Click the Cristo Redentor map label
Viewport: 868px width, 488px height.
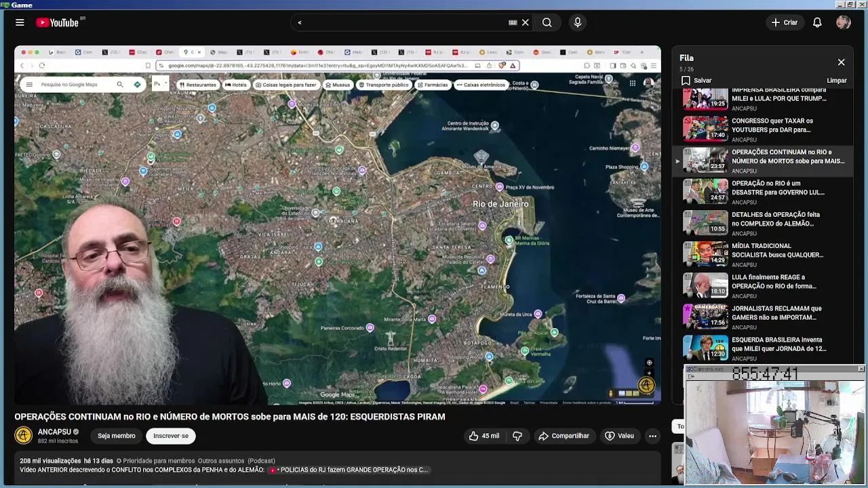[391, 348]
